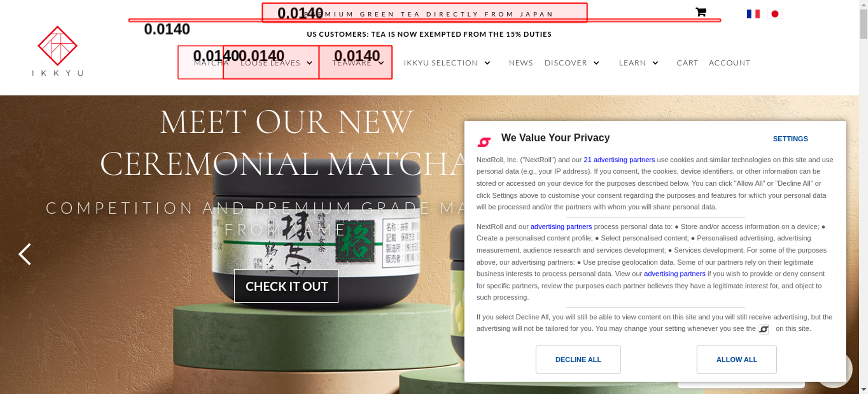
Task: Open the shopping cart icon
Action: coord(700,12)
